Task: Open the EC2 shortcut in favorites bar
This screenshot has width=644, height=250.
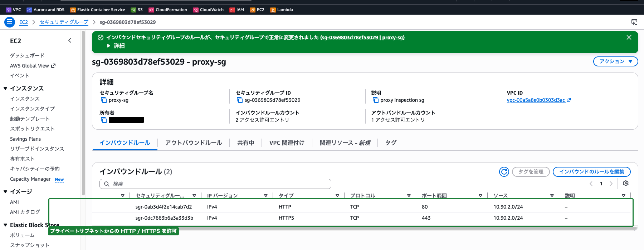Action: click(x=257, y=10)
